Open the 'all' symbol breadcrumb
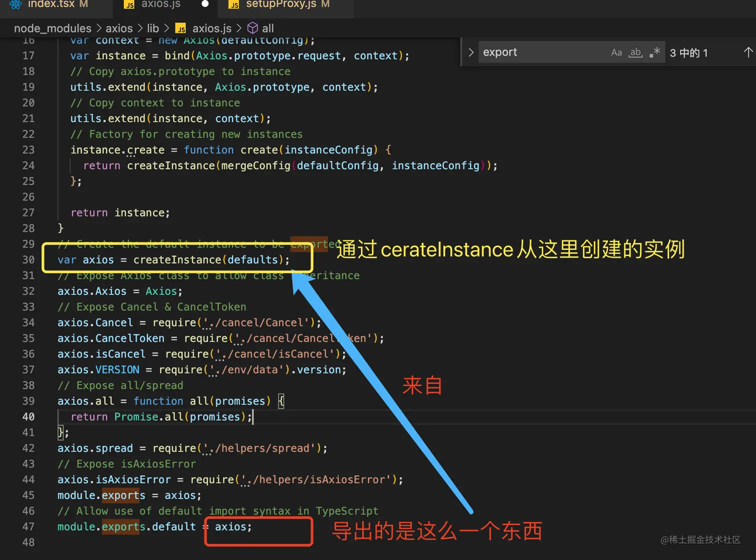Screen dimensions: 756x560 coord(268,28)
